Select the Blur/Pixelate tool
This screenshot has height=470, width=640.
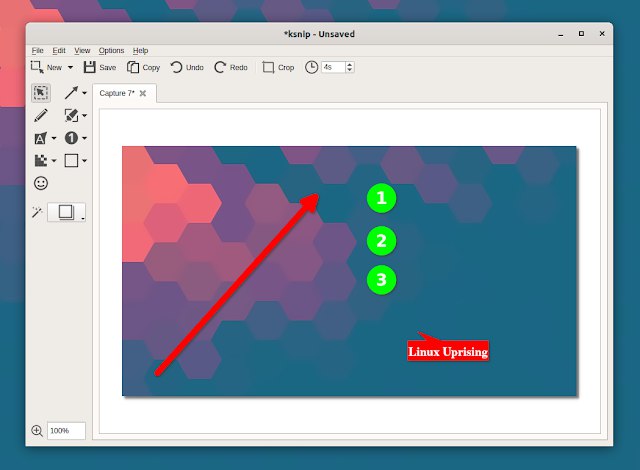coord(40,160)
